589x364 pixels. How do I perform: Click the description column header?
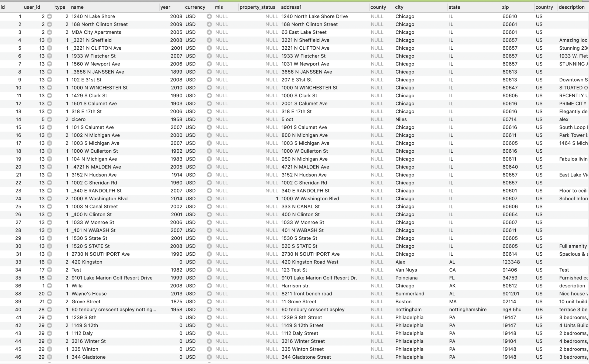pyautogui.click(x=571, y=7)
